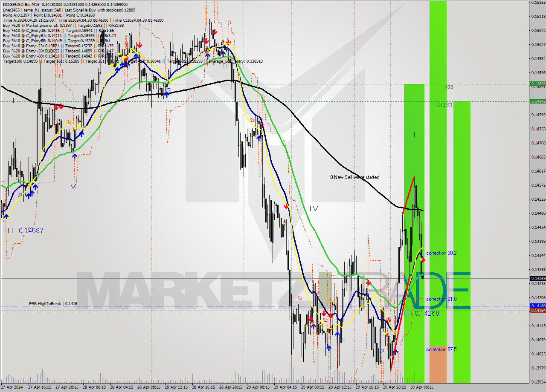Click the '28 Apr 20:15' time label
This screenshot has height=392, width=546.
click(x=230, y=387)
